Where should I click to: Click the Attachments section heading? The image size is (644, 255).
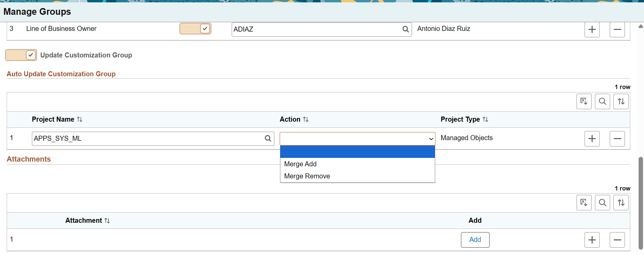tap(29, 159)
